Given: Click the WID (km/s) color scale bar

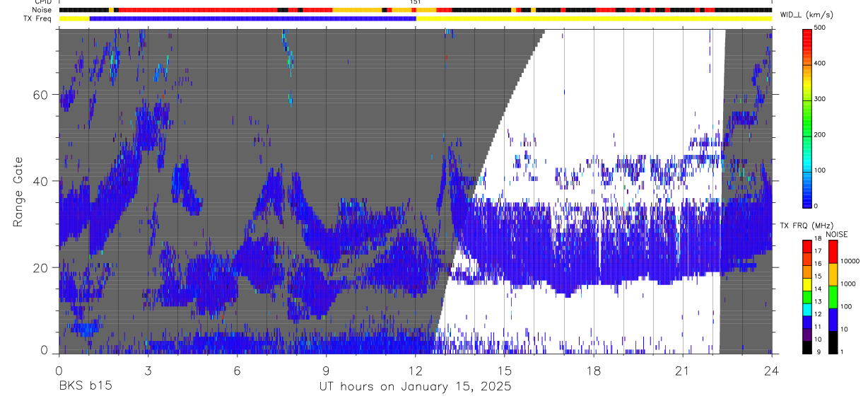Looking at the screenshot, I should [808, 117].
